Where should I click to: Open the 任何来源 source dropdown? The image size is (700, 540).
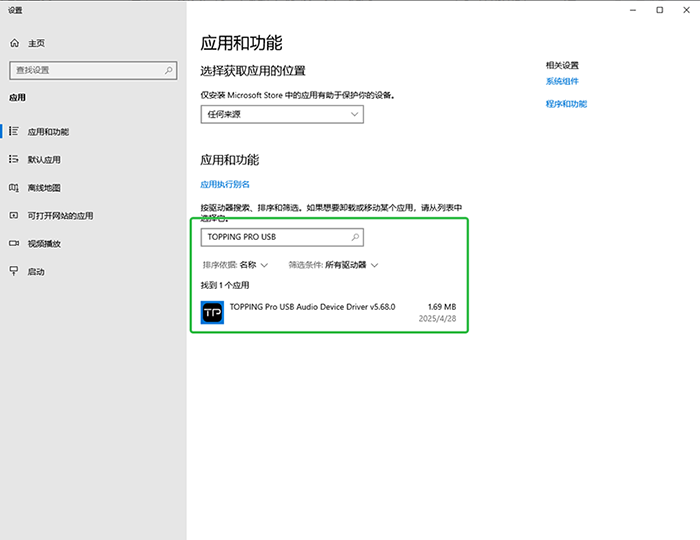point(282,114)
